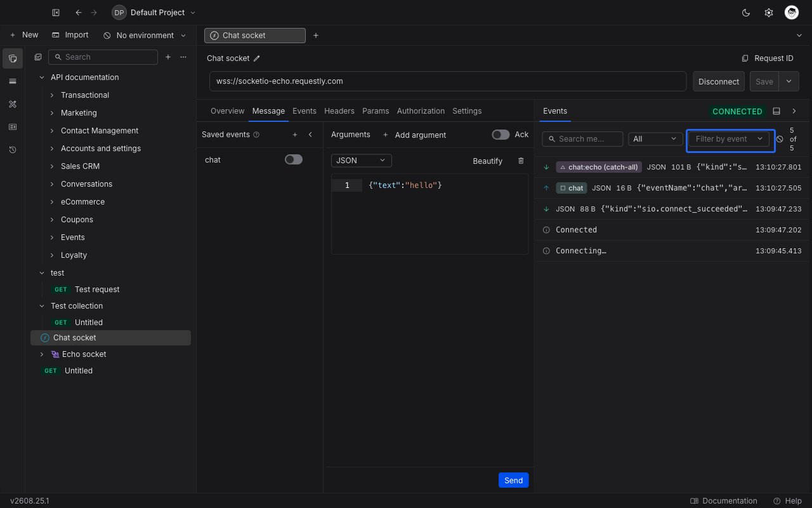Open the All message filter dropdown
Image resolution: width=812 pixels, height=508 pixels.
pos(655,138)
